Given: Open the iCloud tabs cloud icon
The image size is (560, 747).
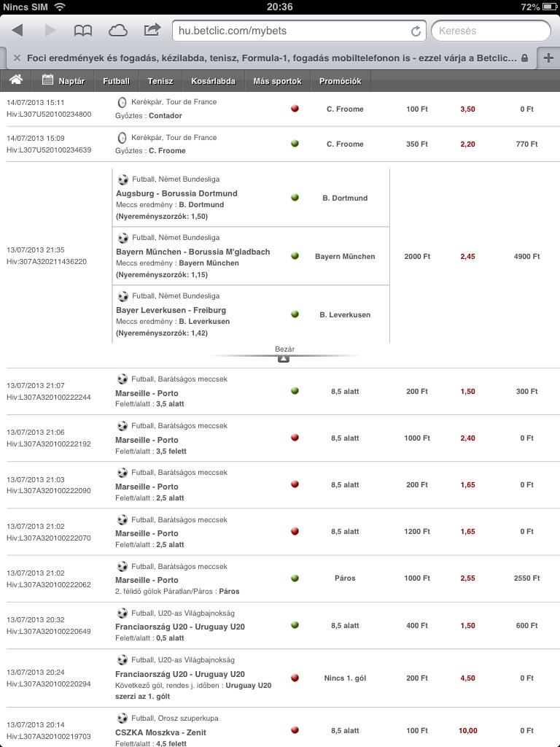Looking at the screenshot, I should [x=117, y=30].
